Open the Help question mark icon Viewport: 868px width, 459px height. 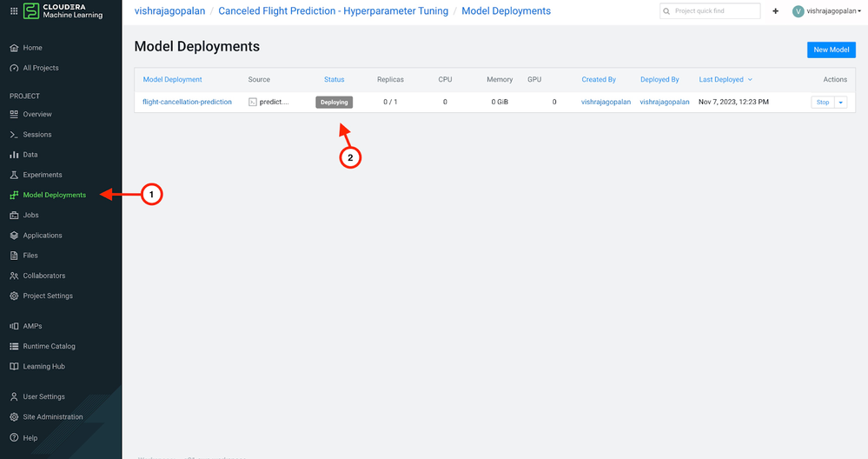14,438
